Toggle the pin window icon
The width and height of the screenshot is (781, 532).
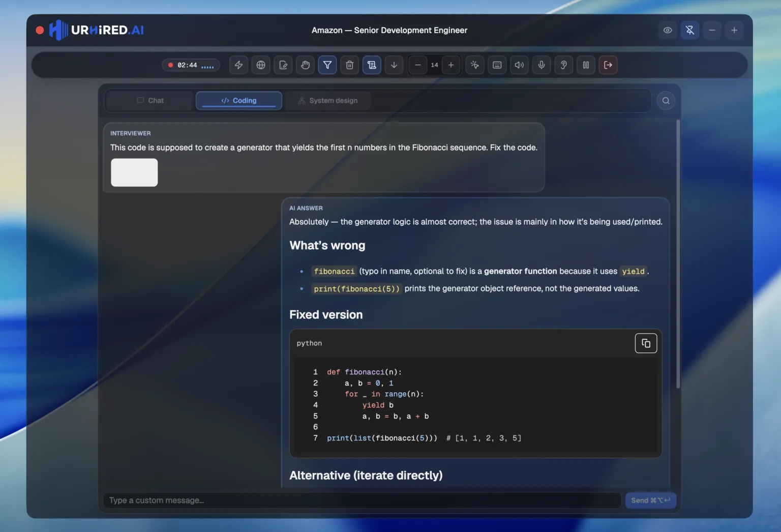coord(690,31)
